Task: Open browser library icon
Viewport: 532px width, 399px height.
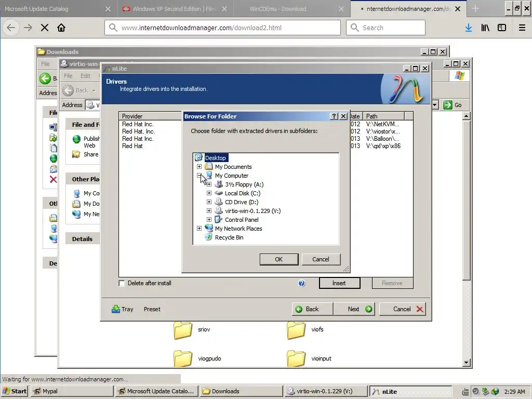Action: click(x=485, y=28)
